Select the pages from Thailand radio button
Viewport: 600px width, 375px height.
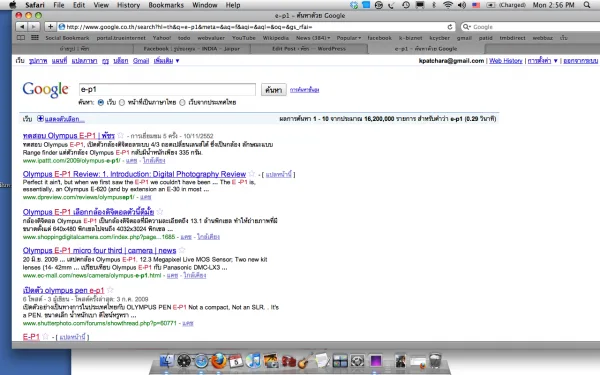182,103
